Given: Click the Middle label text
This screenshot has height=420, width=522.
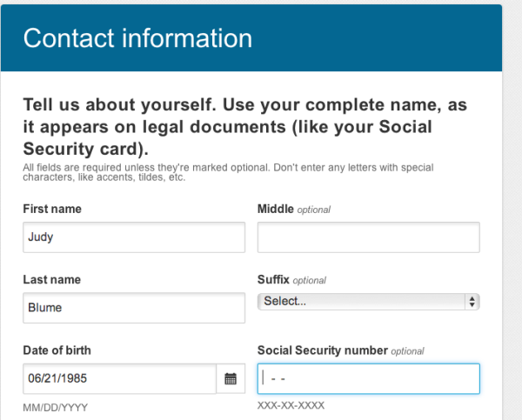Looking at the screenshot, I should pos(275,209).
